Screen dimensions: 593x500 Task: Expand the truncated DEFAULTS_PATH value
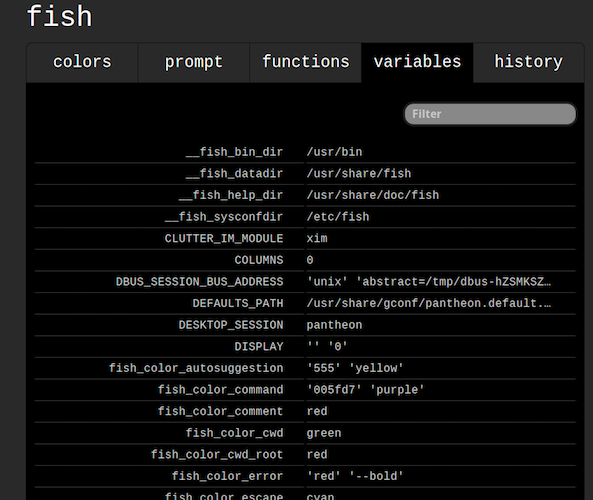tap(429, 303)
